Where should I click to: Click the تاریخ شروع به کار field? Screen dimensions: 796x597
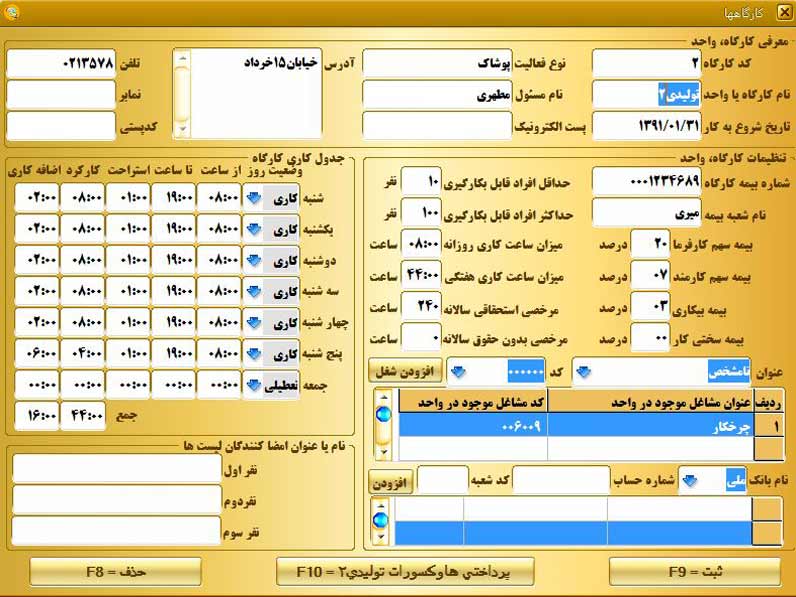(x=646, y=126)
